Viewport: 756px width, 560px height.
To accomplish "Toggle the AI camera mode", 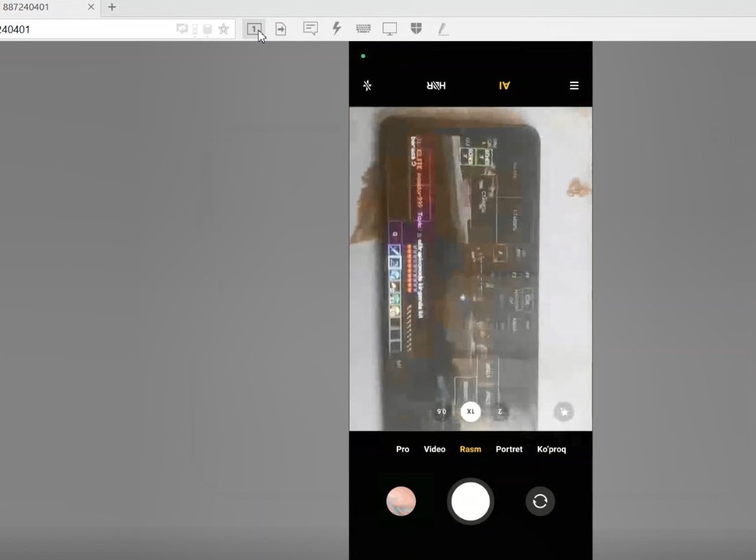I will pyautogui.click(x=504, y=85).
